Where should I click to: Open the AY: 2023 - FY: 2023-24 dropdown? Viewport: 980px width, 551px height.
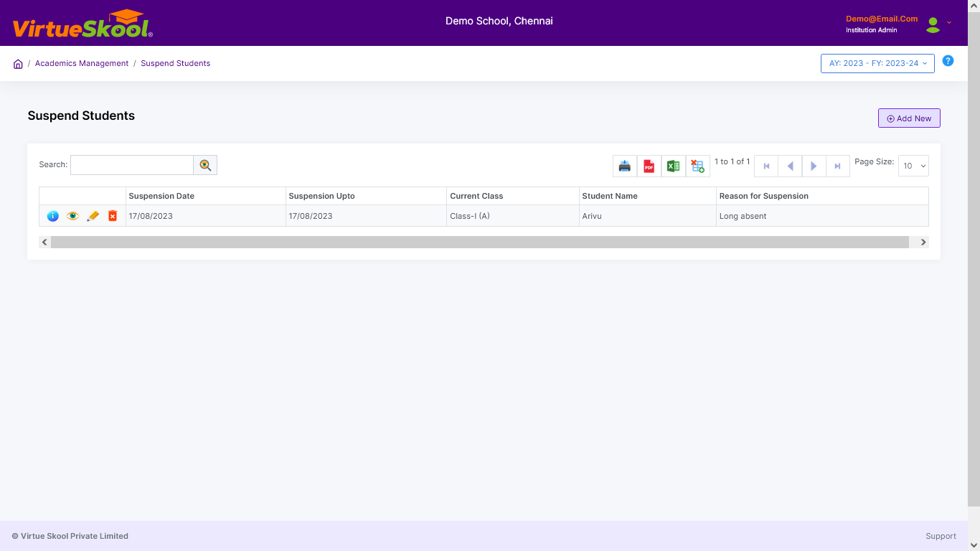click(x=877, y=63)
